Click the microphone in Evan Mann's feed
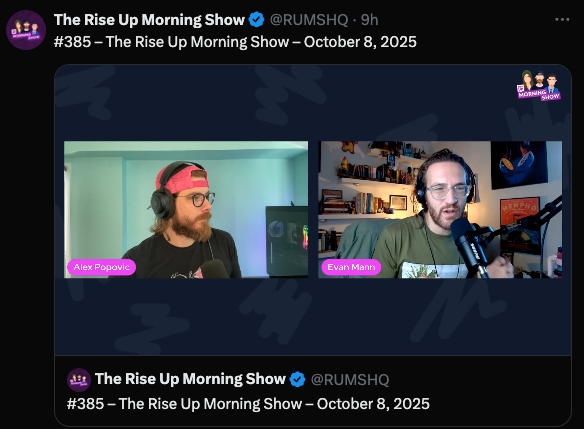This screenshot has width=584, height=429. click(469, 246)
